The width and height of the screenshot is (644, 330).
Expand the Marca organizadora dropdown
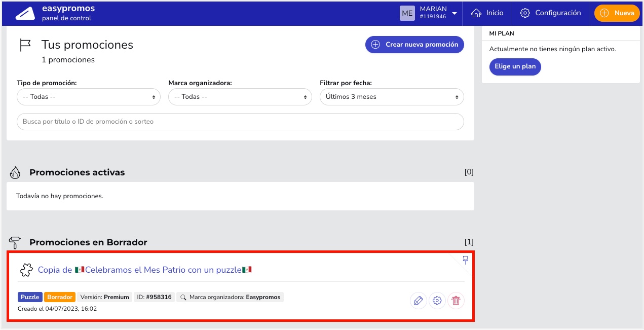pyautogui.click(x=240, y=97)
